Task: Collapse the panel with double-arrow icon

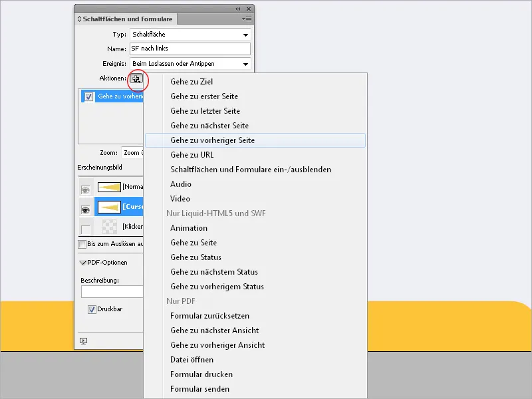Action: (238, 9)
